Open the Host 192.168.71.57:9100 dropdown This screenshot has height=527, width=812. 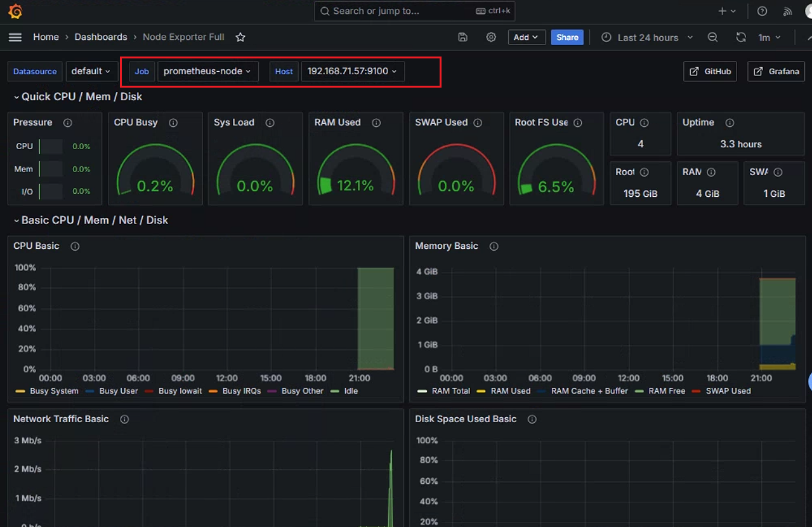[x=353, y=71]
